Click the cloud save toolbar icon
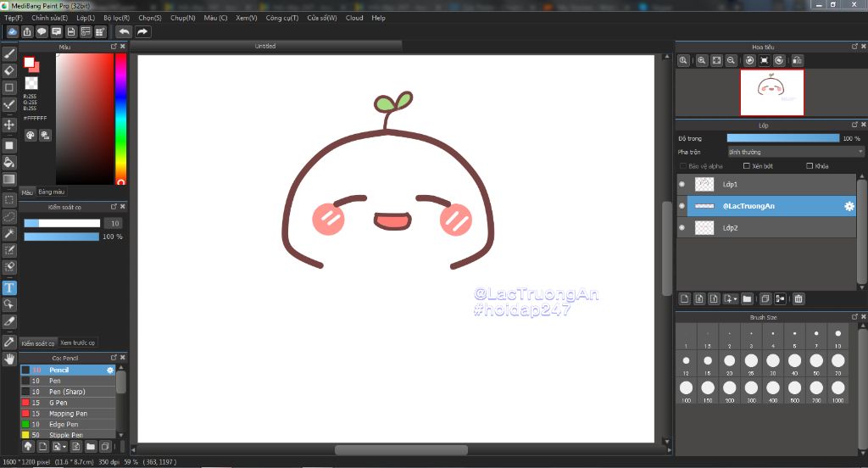 pyautogui.click(x=12, y=31)
